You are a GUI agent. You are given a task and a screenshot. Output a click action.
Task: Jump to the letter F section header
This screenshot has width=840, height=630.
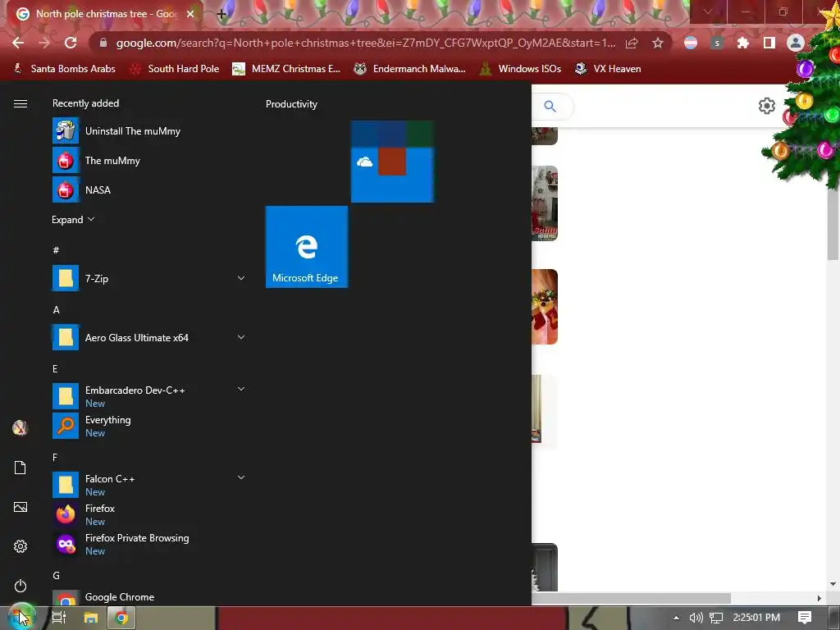[55, 457]
